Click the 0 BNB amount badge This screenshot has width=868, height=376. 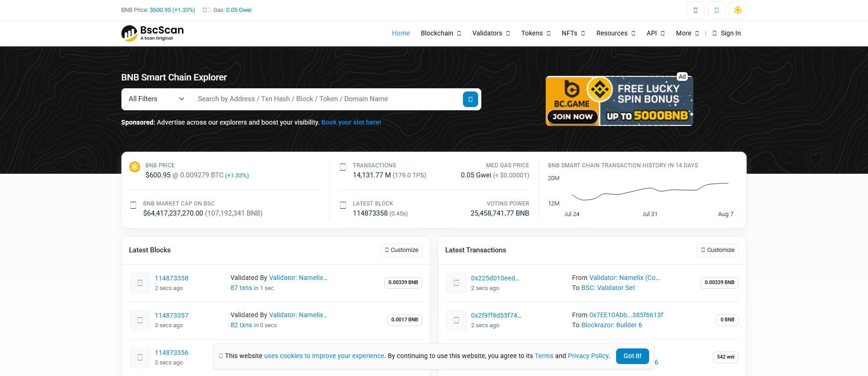[727, 320]
